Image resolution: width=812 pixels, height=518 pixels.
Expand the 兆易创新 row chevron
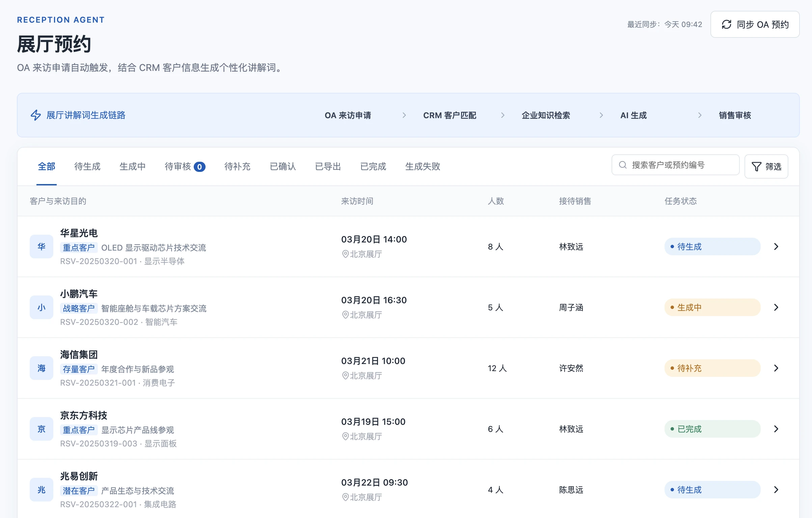776,490
